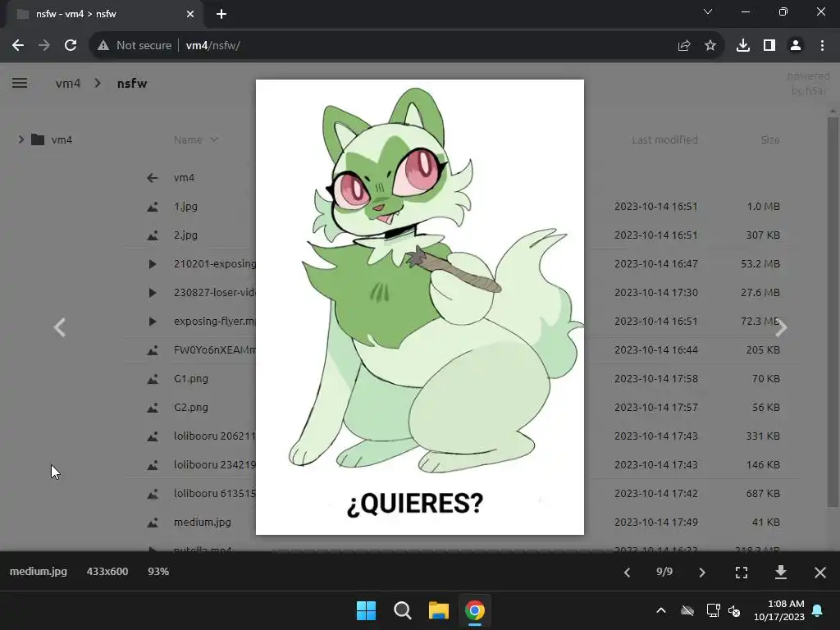Viewport: 840px width, 630px height.
Task: Close the nsfw - vm4 tab
Action: pyautogui.click(x=190, y=14)
